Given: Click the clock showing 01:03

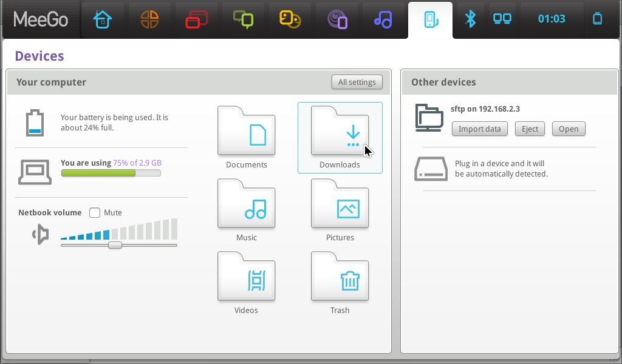Looking at the screenshot, I should [552, 19].
